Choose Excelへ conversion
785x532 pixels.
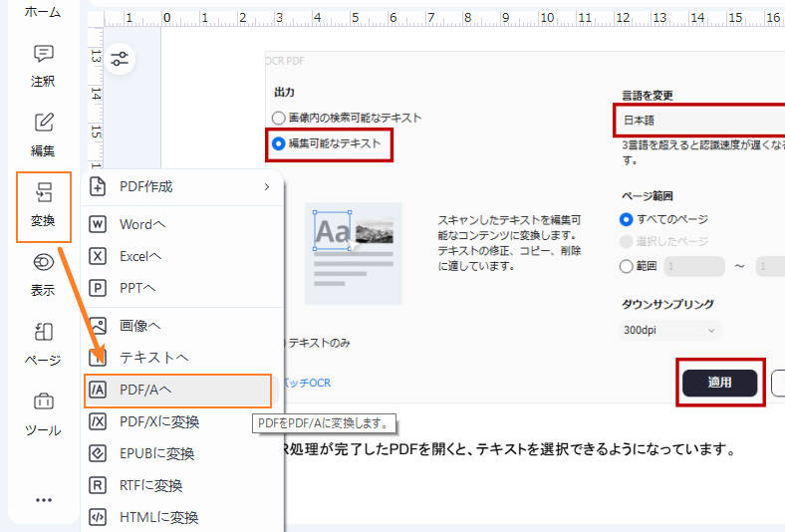(182, 256)
